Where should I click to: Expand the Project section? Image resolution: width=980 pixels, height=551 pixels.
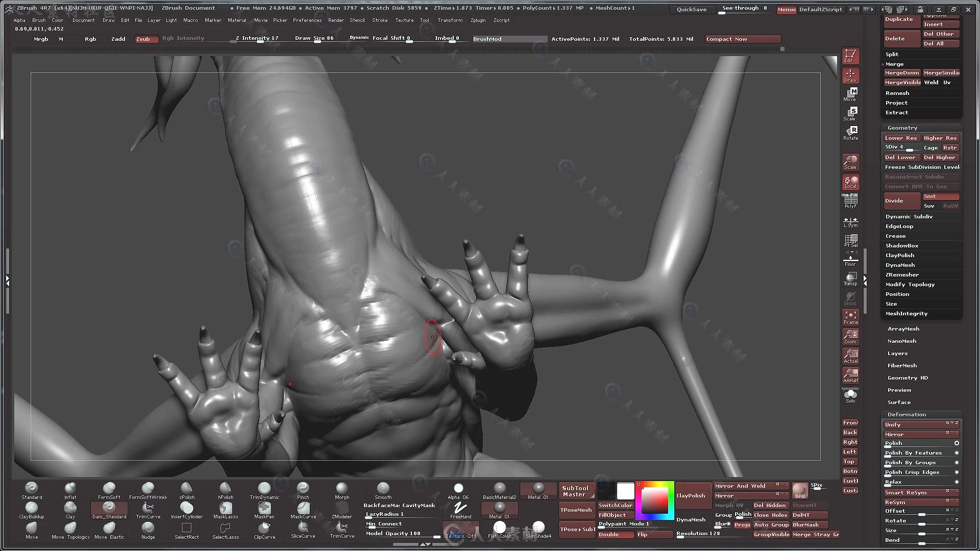896,103
